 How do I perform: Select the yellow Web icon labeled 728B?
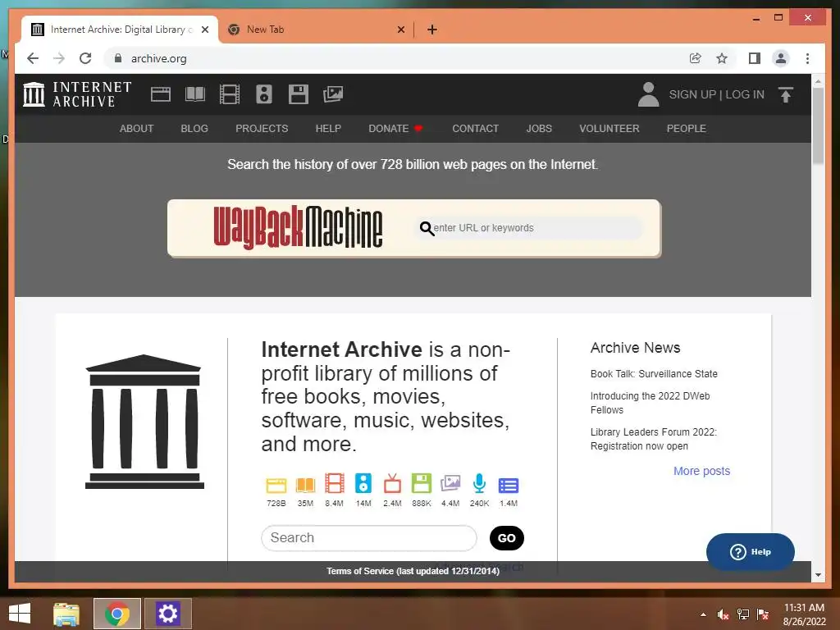276,484
